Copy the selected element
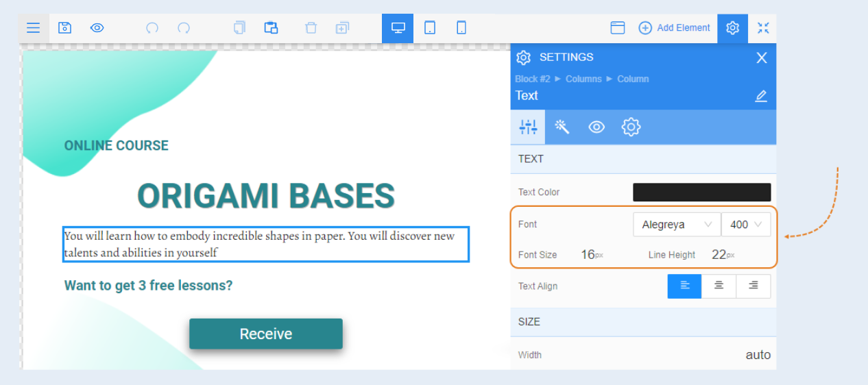 (x=239, y=28)
